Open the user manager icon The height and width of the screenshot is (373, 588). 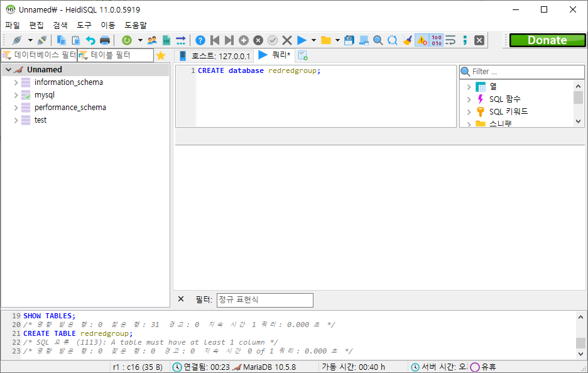152,40
